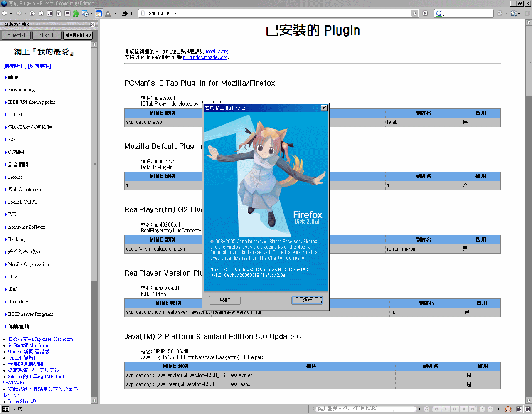Open the plugindoc.mozdev.org link
The height and width of the screenshot is (414, 532).
[205, 57]
